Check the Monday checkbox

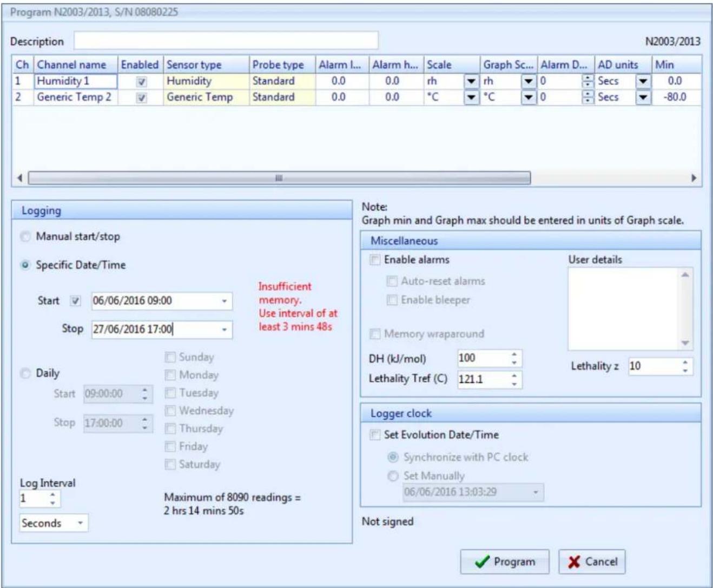point(170,375)
